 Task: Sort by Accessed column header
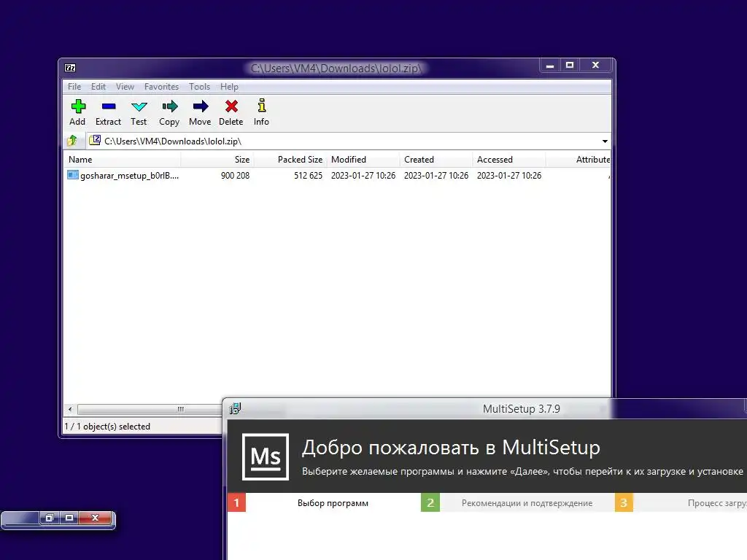[x=508, y=160]
